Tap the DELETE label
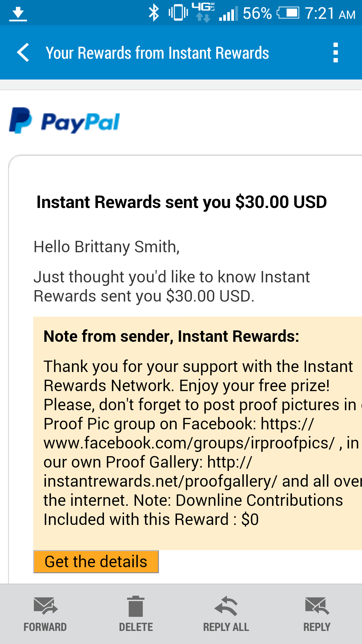This screenshot has width=362, height=644. tap(136, 627)
